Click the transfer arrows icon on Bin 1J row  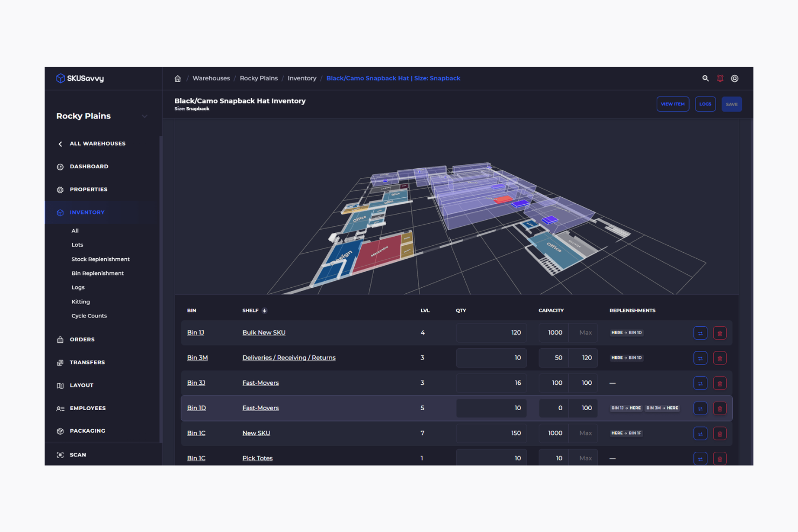700,333
